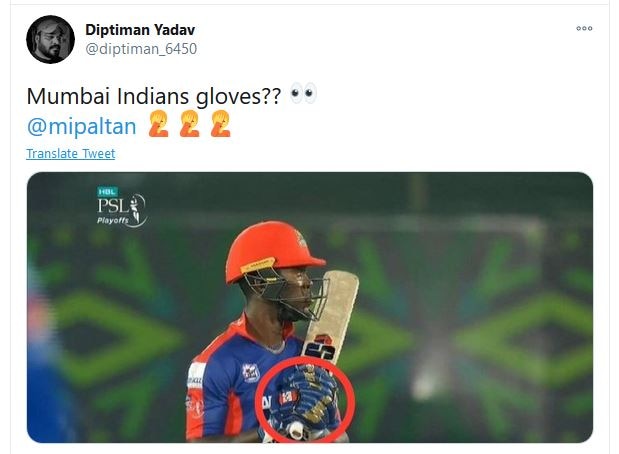
Task: Click the brand sticker on the bat
Action: (320, 347)
